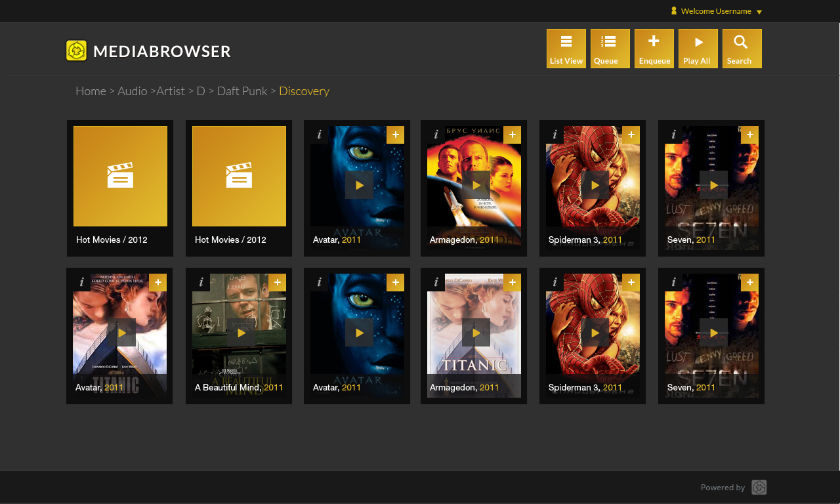
Task: Play the top-row Spiderman 3
Action: click(x=595, y=185)
